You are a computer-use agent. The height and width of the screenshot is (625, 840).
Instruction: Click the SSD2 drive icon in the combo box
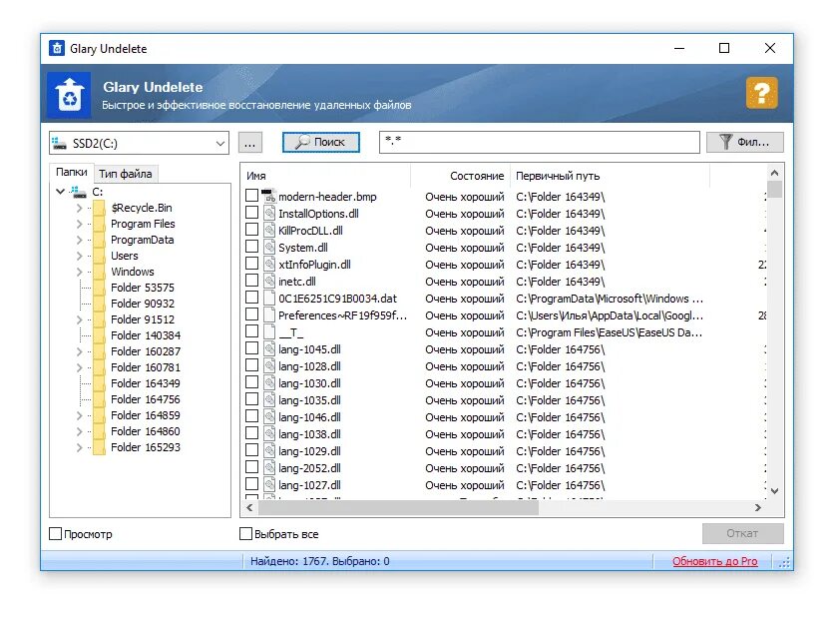(x=59, y=143)
